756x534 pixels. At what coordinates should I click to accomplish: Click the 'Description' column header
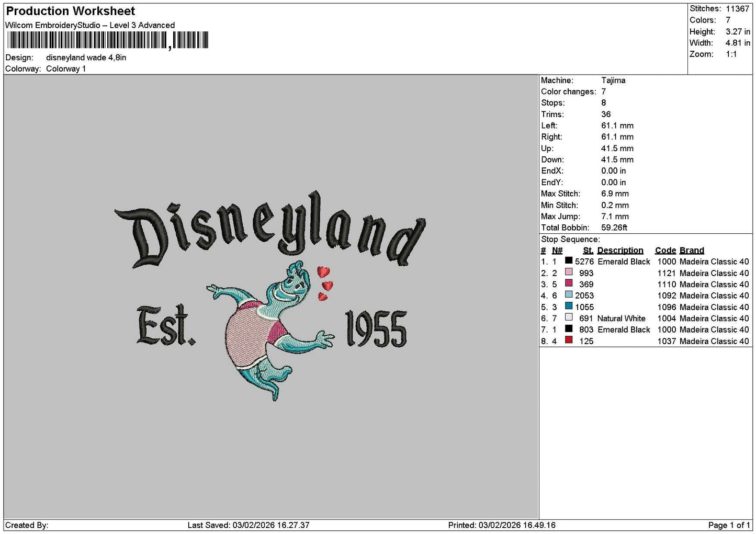tap(620, 251)
